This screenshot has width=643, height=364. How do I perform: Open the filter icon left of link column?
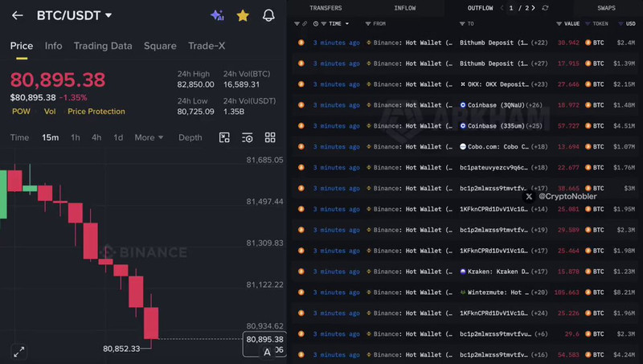point(297,24)
